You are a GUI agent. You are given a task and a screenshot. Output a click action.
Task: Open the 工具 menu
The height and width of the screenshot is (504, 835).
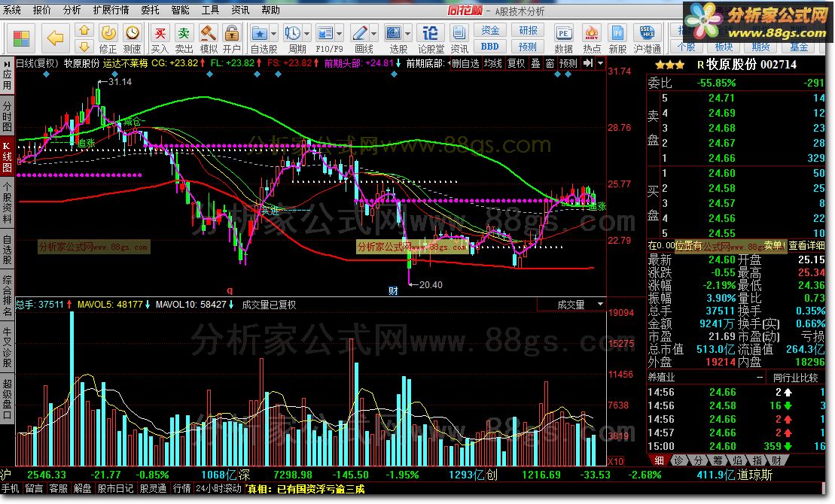[x=210, y=10]
